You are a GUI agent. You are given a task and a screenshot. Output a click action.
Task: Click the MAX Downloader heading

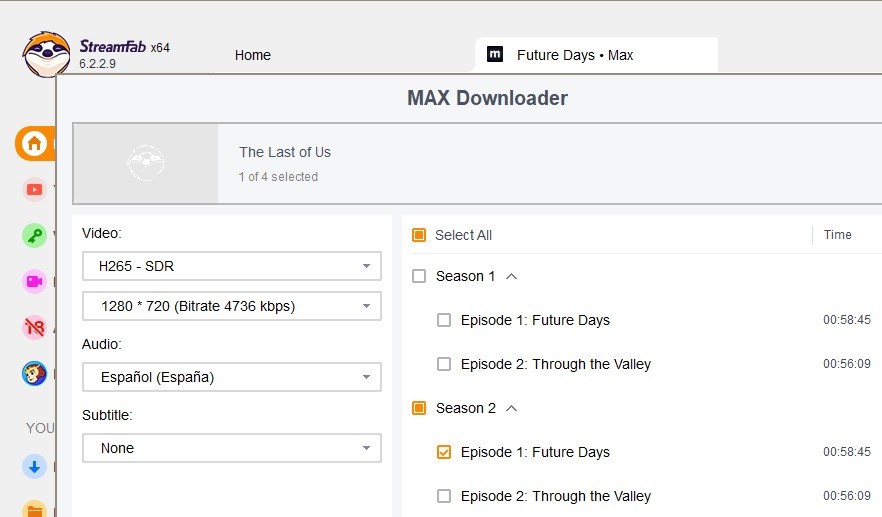(487, 98)
